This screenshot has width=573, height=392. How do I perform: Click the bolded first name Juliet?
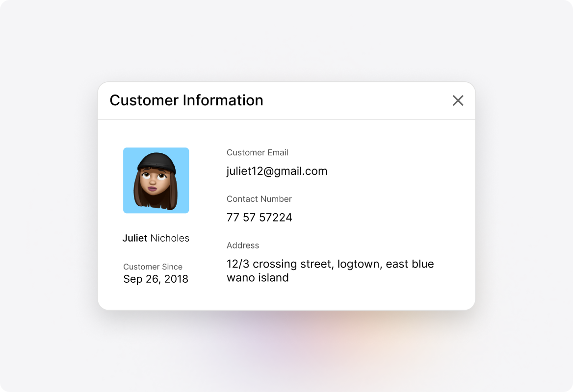pos(134,238)
